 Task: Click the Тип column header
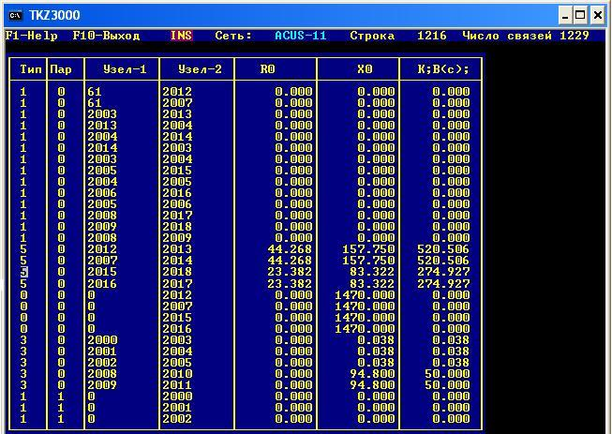(30, 69)
